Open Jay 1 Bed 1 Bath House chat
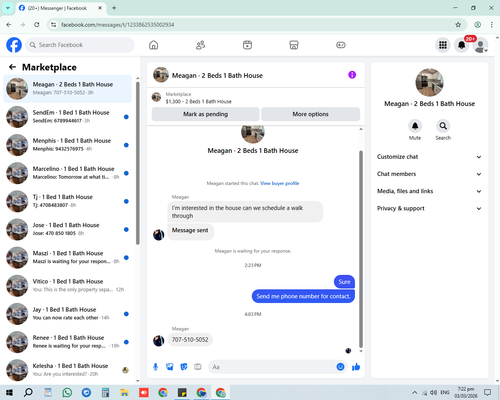This screenshot has width=500, height=400. pyautogui.click(x=67, y=314)
